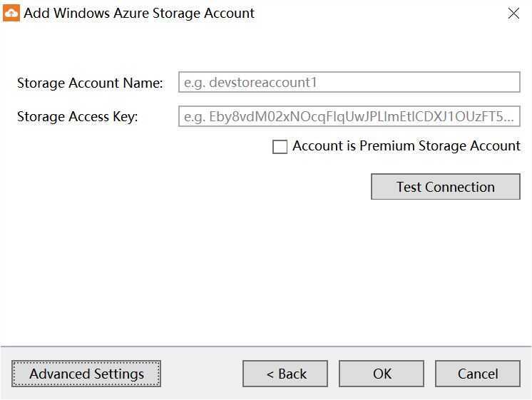Cancel adding the Azure storage account

tap(478, 374)
